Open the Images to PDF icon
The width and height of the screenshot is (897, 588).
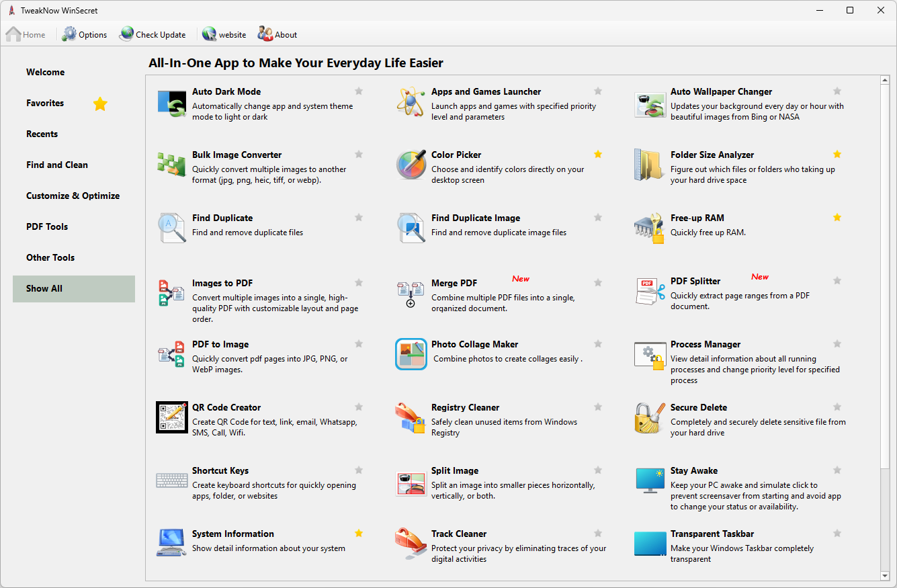tap(171, 293)
